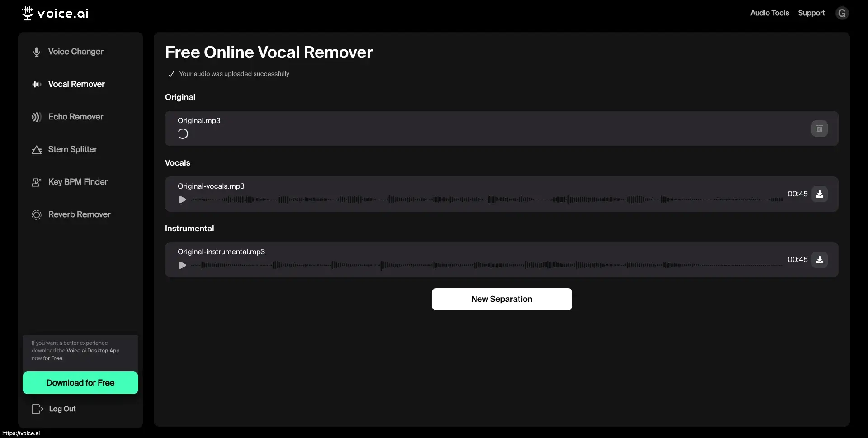Open Voice Changer from the sidebar
Viewport: 868px width, 438px height.
coord(75,52)
